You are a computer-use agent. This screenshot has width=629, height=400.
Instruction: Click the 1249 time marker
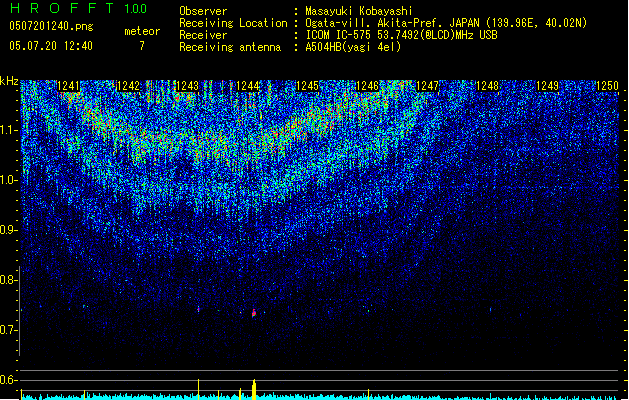click(x=547, y=86)
